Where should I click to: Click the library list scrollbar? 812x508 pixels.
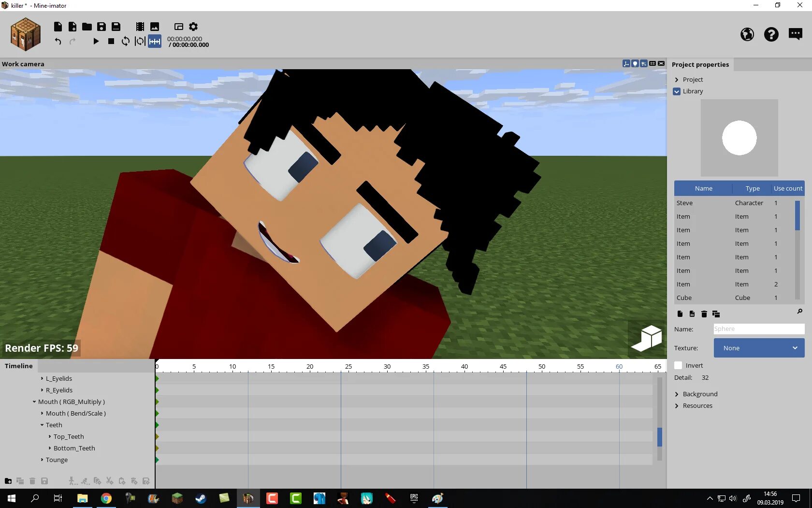coord(797,215)
